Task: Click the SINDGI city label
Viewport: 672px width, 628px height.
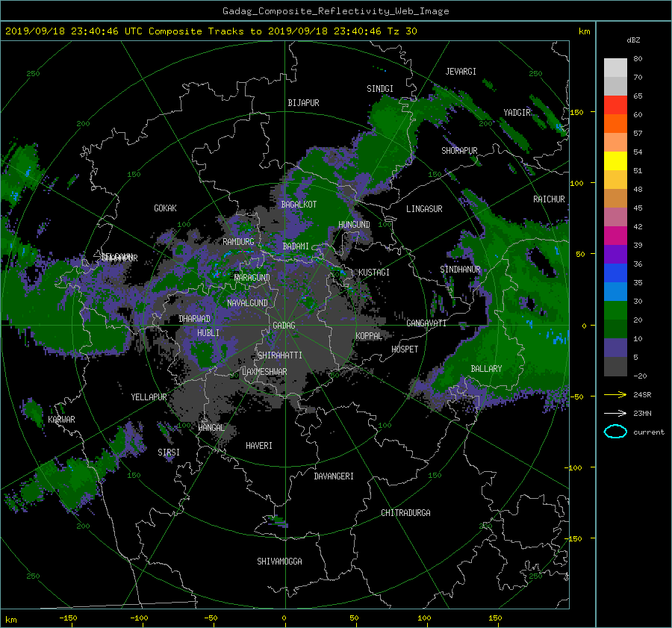Action: [380, 89]
